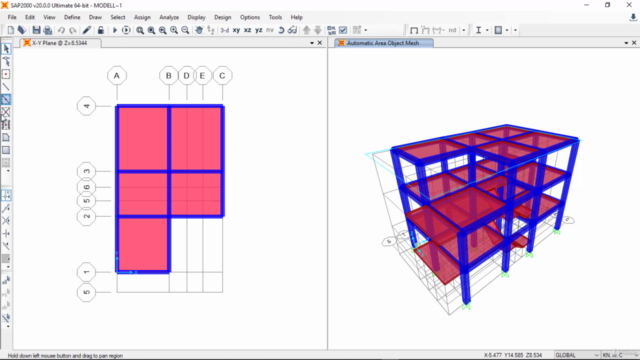Click the Save model floppy icon
The height and width of the screenshot is (360, 640).
36,30
